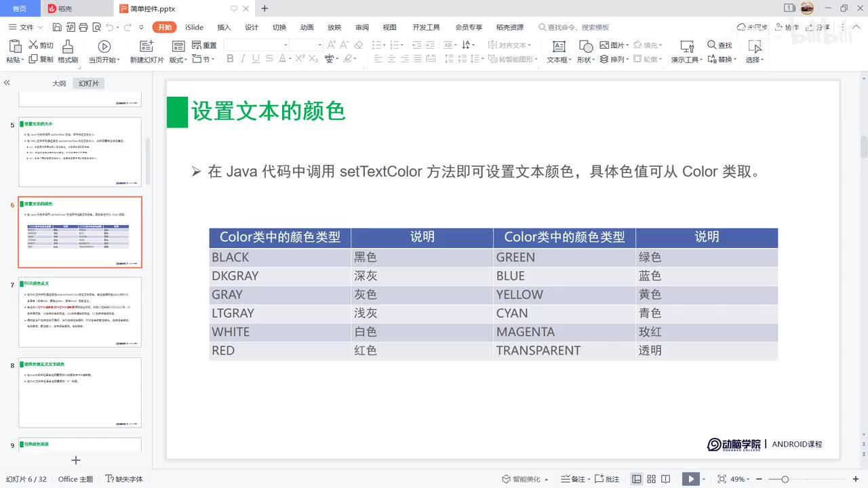Open 智能美化 smart beautify in status bar
The image size is (868, 488).
coord(526,479)
